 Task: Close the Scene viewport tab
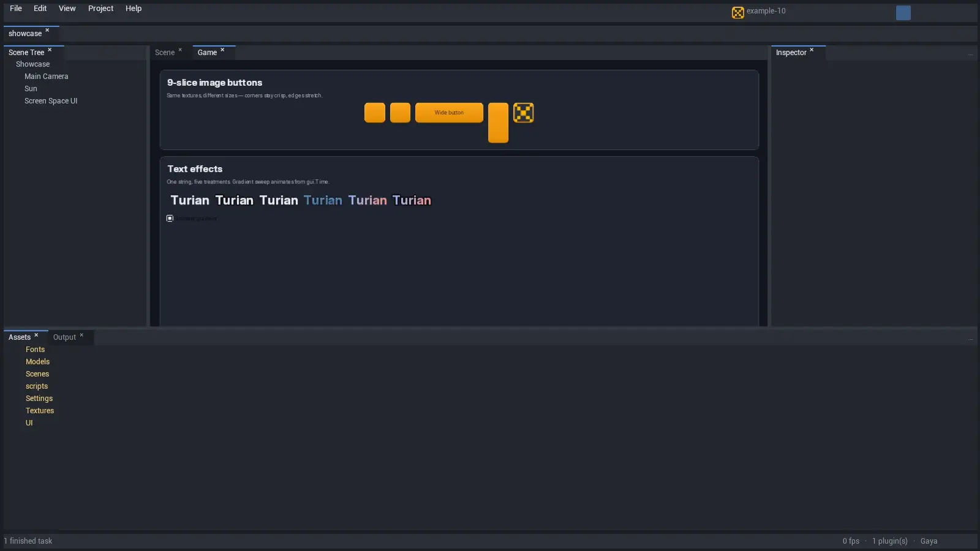[180, 50]
